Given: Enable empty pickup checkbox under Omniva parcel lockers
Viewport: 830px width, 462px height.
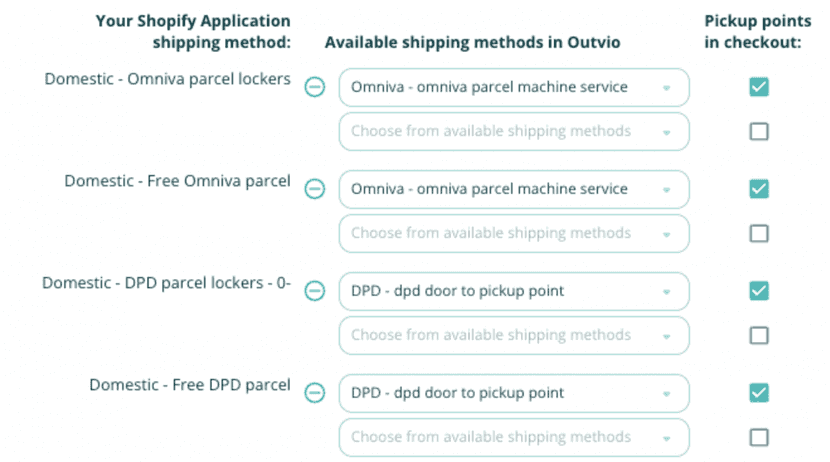Looking at the screenshot, I should pos(759,131).
